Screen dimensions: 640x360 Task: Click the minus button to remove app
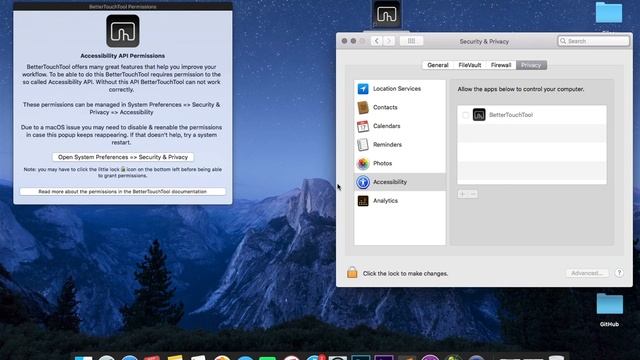(473, 194)
